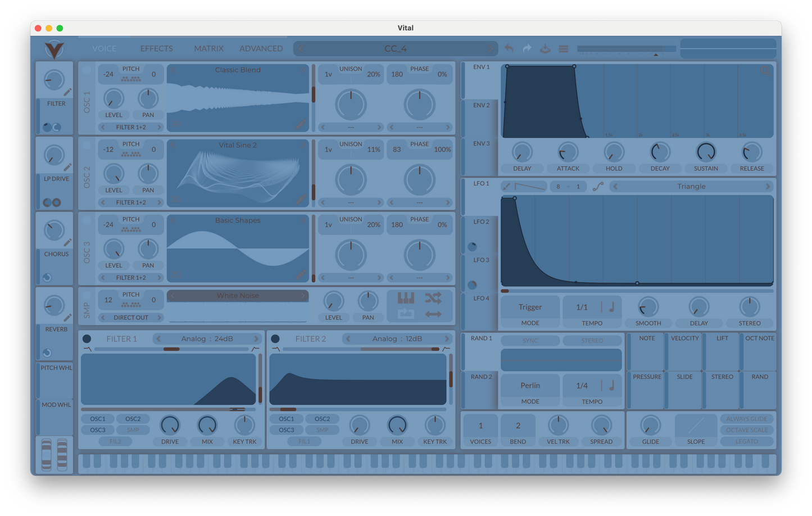Click the ALWAYS GLIDE button
Viewport: 812px width, 516px height.
point(747,419)
